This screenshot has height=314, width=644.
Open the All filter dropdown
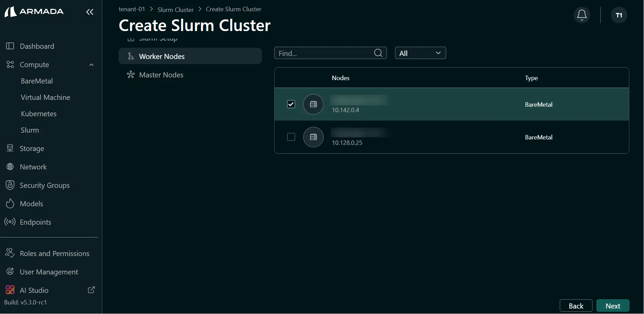coord(420,53)
